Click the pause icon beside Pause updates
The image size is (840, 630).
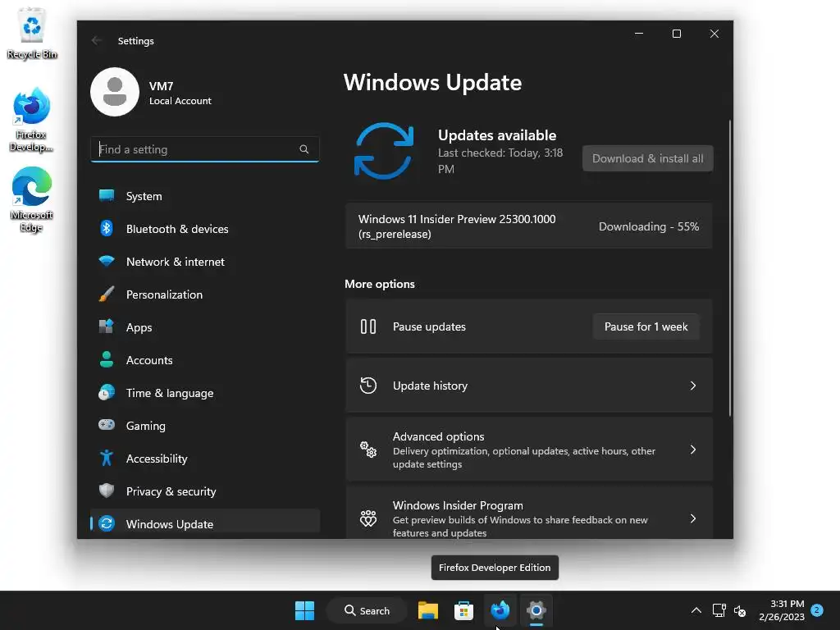(x=368, y=326)
